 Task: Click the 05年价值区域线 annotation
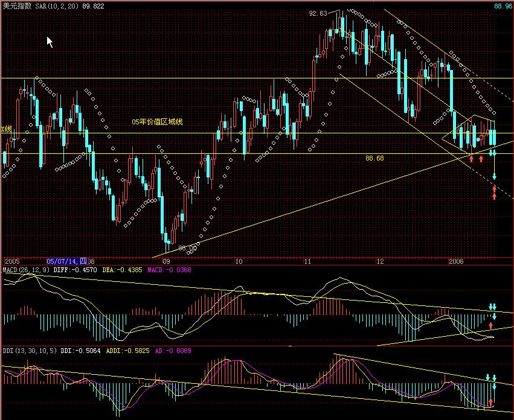click(x=157, y=122)
